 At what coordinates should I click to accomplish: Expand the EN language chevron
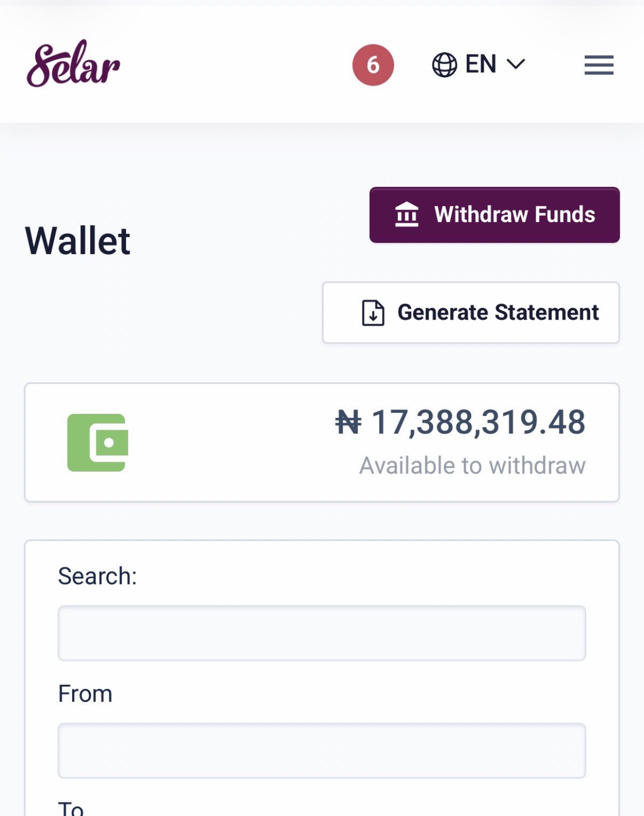point(515,64)
